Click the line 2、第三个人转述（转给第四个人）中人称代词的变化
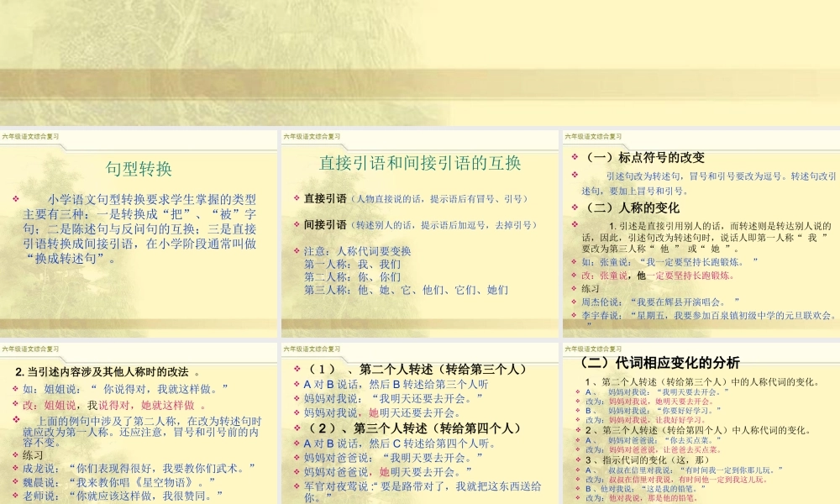840x504 pixels. pyautogui.click(x=697, y=430)
